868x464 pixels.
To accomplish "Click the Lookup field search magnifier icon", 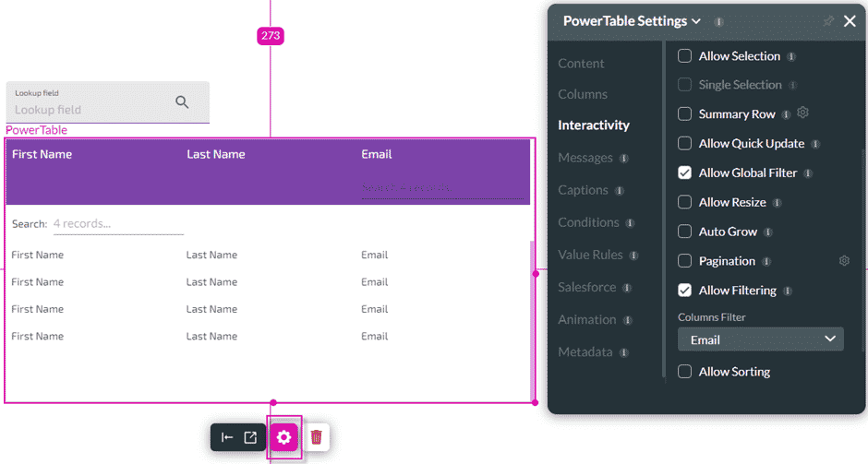I will pyautogui.click(x=182, y=102).
